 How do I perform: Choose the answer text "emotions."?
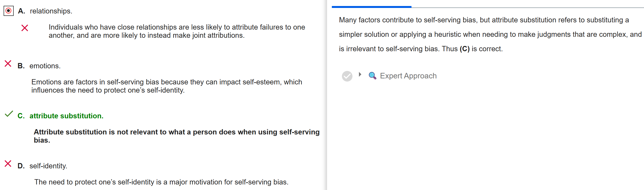point(45,66)
